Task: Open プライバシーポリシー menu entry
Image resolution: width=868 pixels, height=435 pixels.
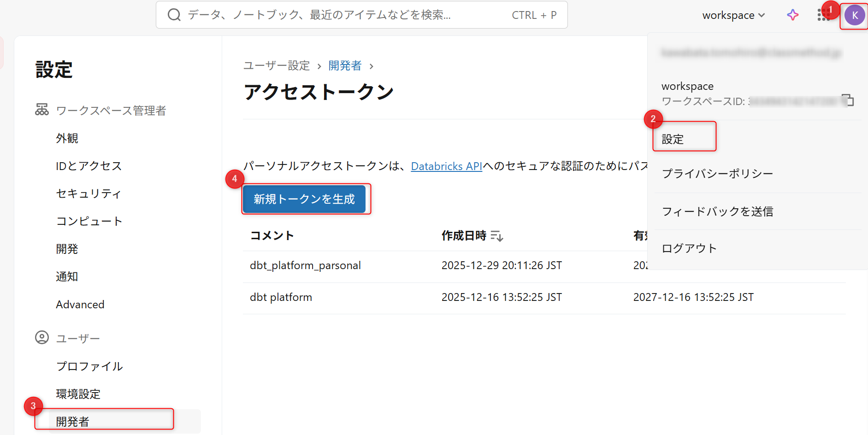Action: pos(717,174)
